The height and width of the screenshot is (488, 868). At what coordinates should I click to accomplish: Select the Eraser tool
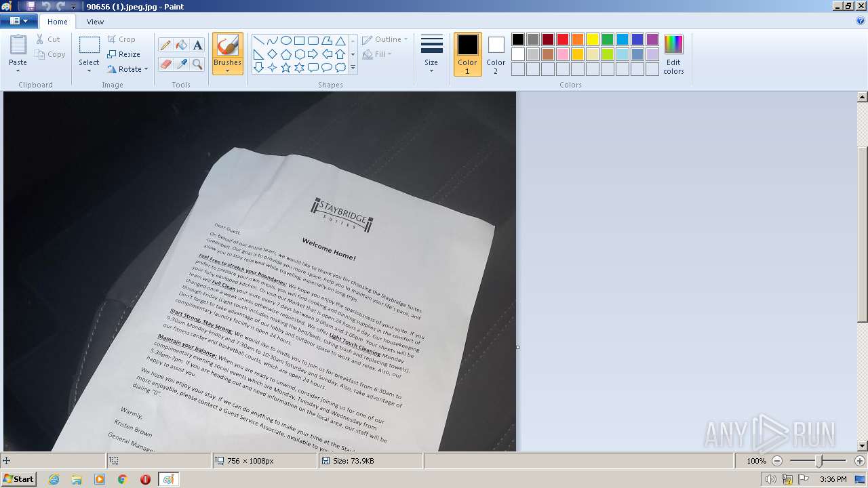pos(165,64)
